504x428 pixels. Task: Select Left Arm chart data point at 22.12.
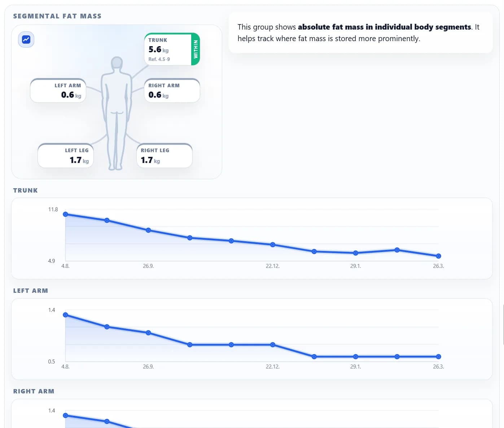tap(273, 345)
